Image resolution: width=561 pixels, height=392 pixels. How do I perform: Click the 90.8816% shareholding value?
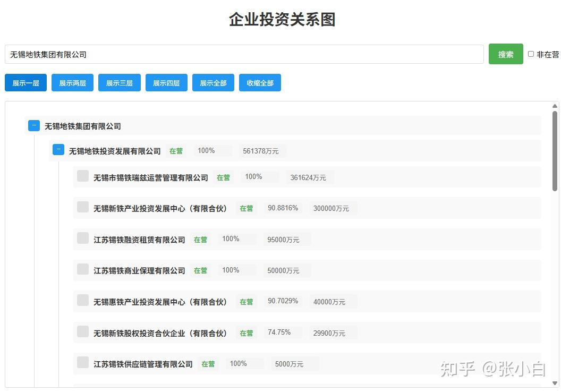(283, 208)
